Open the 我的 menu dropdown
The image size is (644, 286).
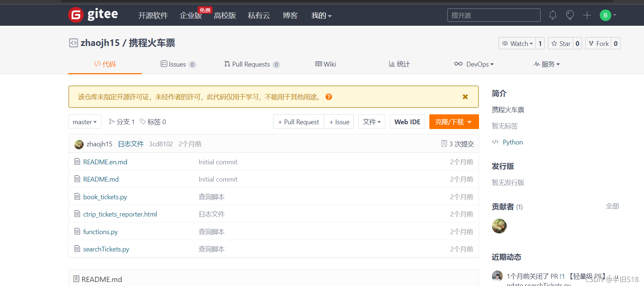point(321,15)
